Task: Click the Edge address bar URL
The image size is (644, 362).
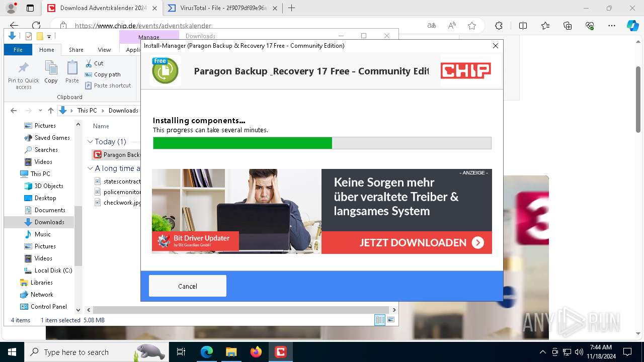Action: pos(143,26)
